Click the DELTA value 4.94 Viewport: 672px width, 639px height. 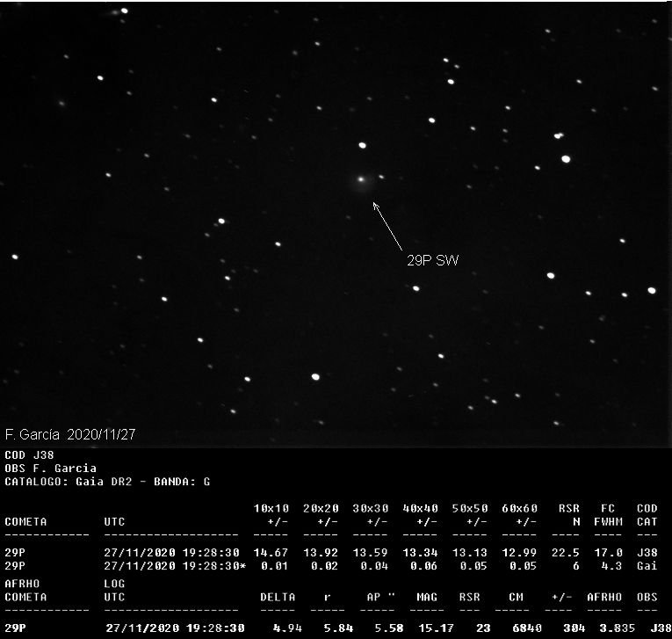pyautogui.click(x=287, y=628)
